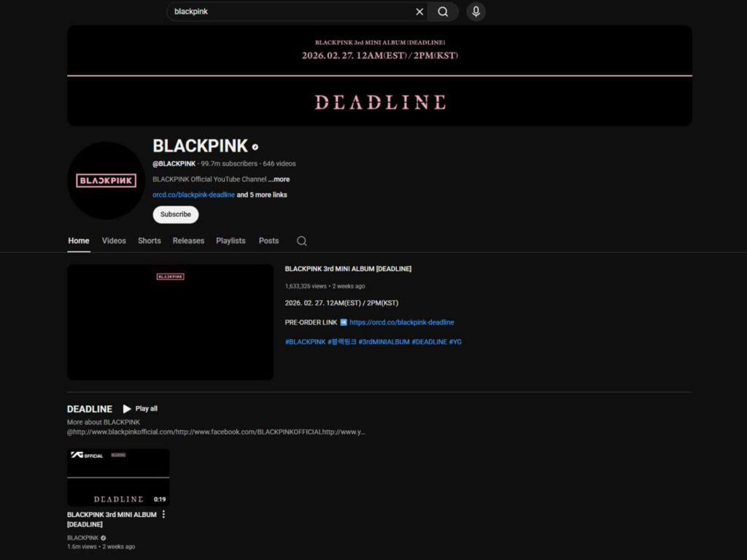Click the BLACKPINK channel avatar
Viewport: 747px width, 560px height.
click(x=106, y=180)
